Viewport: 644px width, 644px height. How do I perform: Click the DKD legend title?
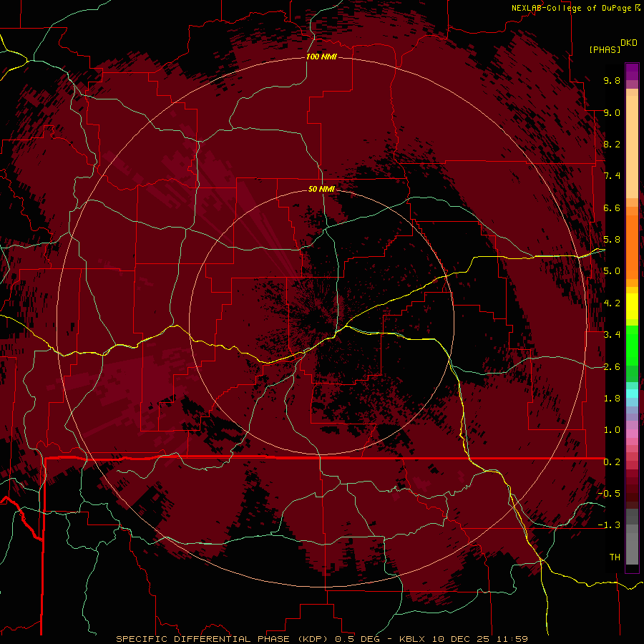(628, 43)
